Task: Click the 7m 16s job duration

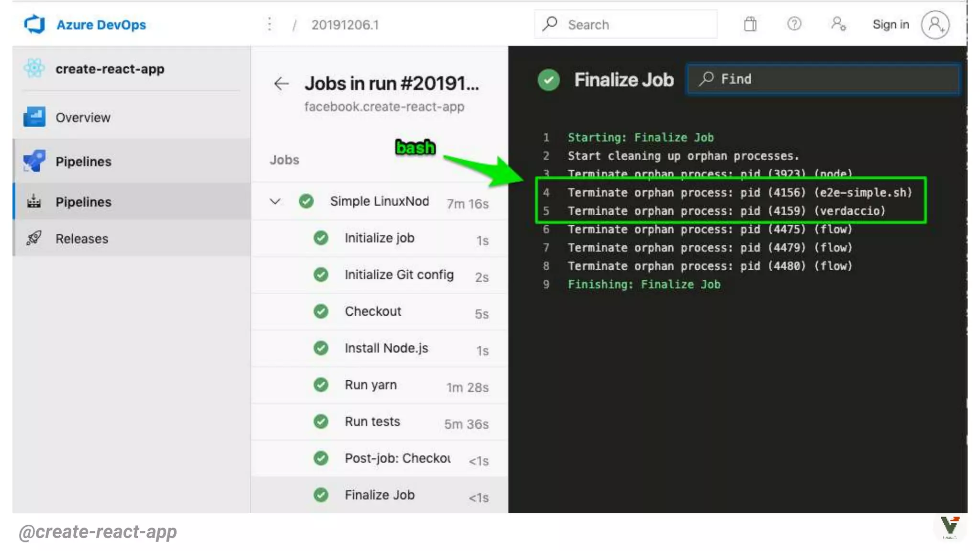Action: click(x=468, y=204)
